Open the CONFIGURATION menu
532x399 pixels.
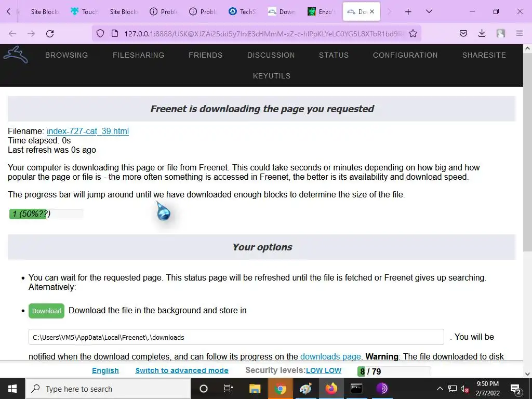tap(405, 55)
